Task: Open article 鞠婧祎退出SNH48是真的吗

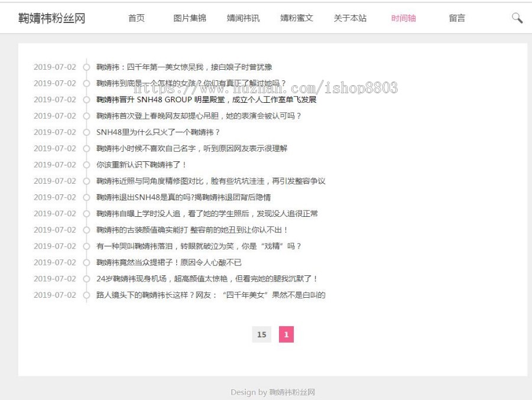Action: pyautogui.click(x=184, y=197)
